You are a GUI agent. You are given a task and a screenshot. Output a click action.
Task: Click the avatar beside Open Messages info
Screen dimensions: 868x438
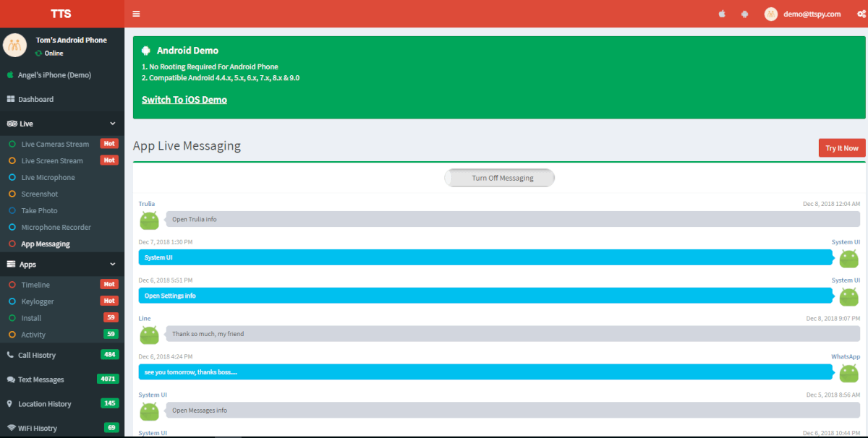pos(149,411)
